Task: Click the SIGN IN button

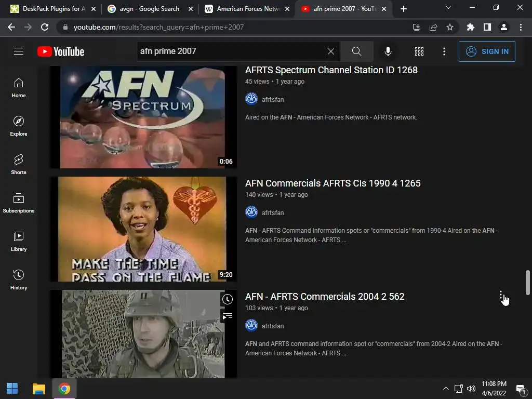Action: point(487,51)
